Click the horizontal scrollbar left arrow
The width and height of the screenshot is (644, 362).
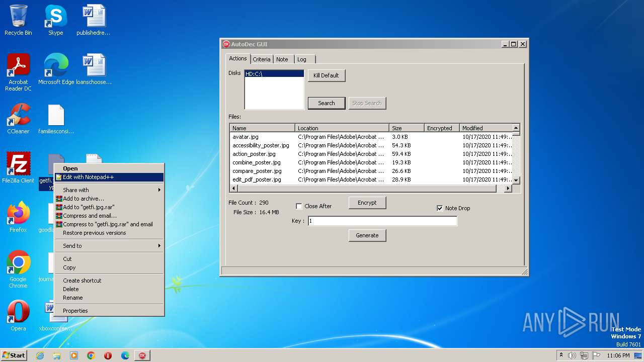(234, 189)
